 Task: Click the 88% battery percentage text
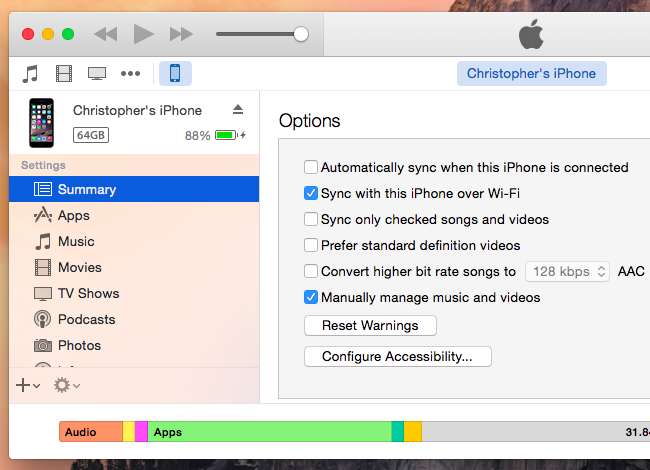point(197,136)
